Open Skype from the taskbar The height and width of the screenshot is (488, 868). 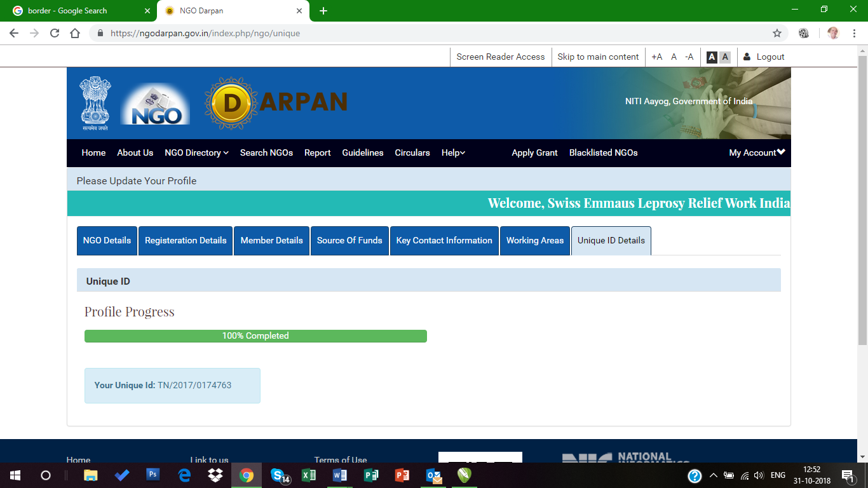(x=278, y=475)
